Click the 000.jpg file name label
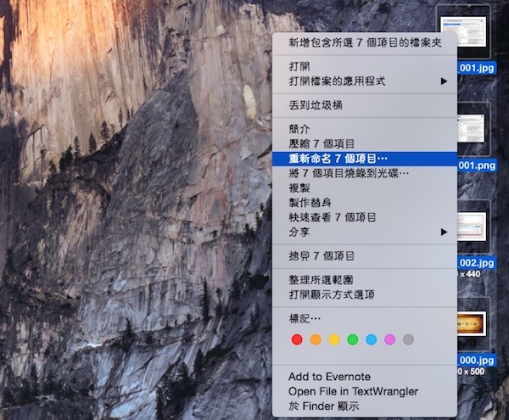Screen dimensions: 509x420 tap(476, 361)
